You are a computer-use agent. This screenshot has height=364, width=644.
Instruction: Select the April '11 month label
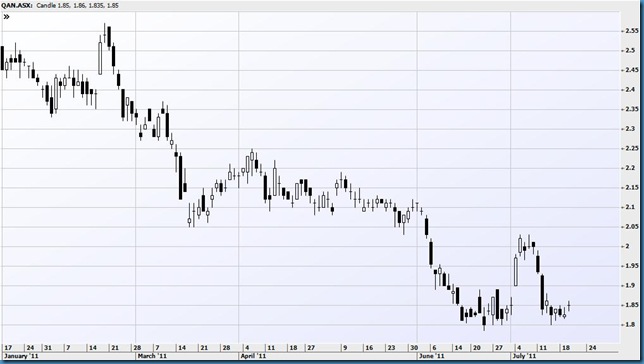pos(253,356)
